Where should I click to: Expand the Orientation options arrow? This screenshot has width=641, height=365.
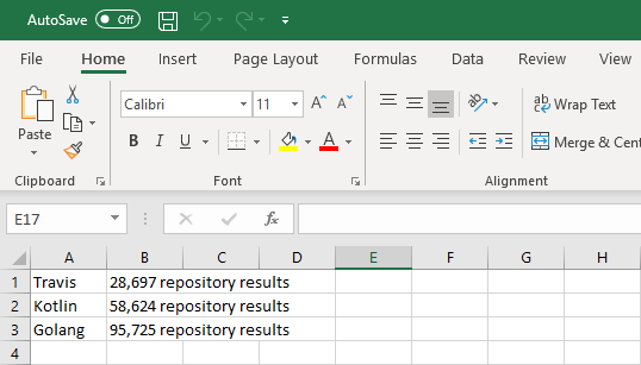pyautogui.click(x=495, y=104)
